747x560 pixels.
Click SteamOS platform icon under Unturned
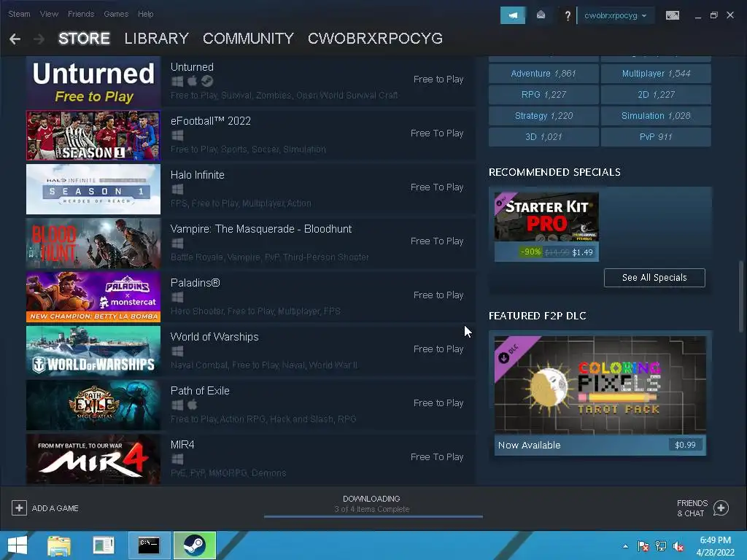[206, 81]
